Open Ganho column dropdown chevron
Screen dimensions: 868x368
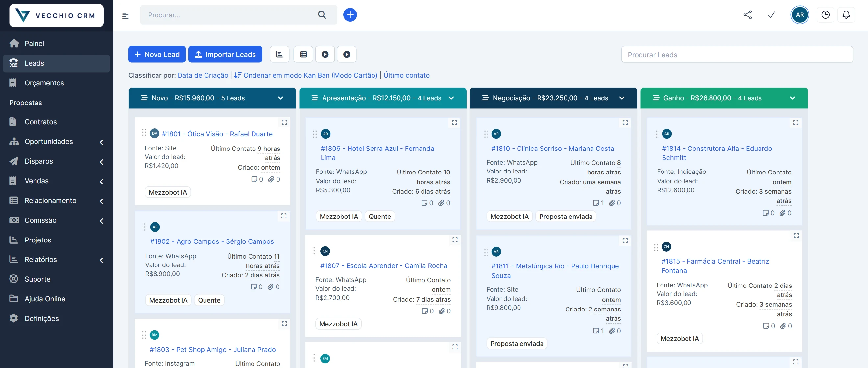click(x=792, y=98)
